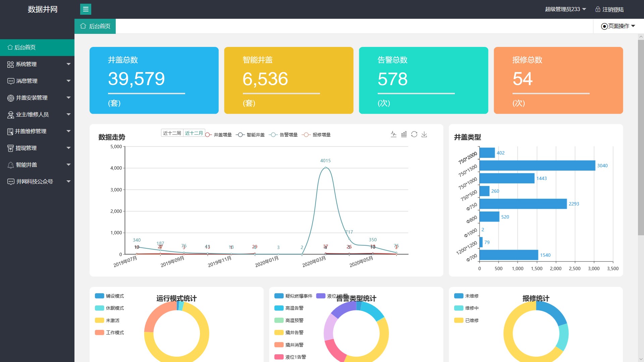The height and width of the screenshot is (362, 644).
Task: Click the 注销登陆 logout link
Action: (x=613, y=9)
